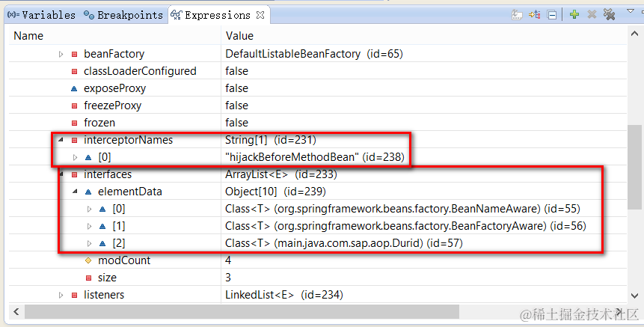Click value "hijackBeforeMethodBean" (id=238)
Viewport: 644px width, 327px height.
click(x=315, y=157)
